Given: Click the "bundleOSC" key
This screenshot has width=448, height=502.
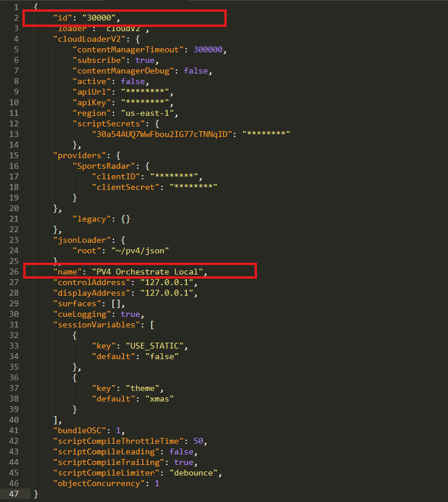Looking at the screenshot, I should [80, 431].
